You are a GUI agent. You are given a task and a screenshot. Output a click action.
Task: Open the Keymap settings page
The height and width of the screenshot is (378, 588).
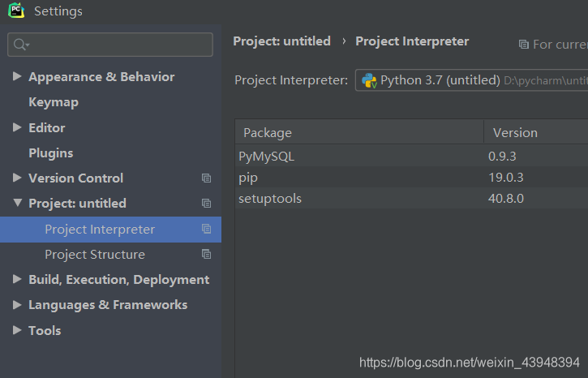[x=54, y=102]
